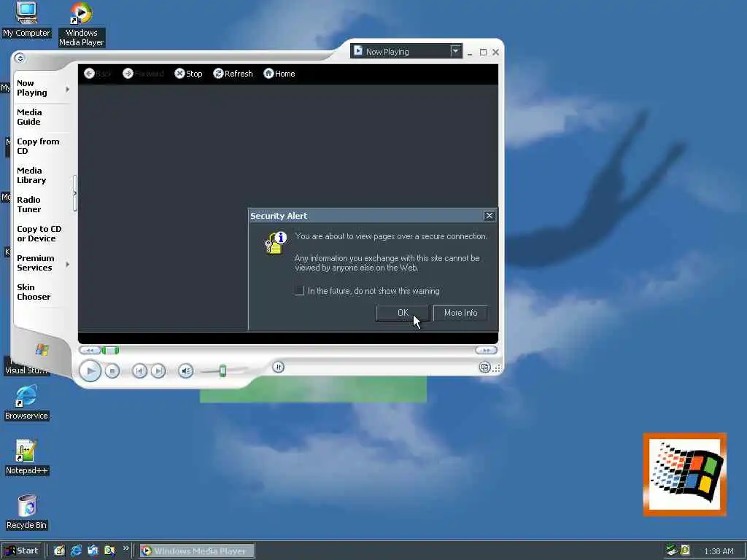
Task: Select the My Computer desktop icon
Action: pos(26,20)
